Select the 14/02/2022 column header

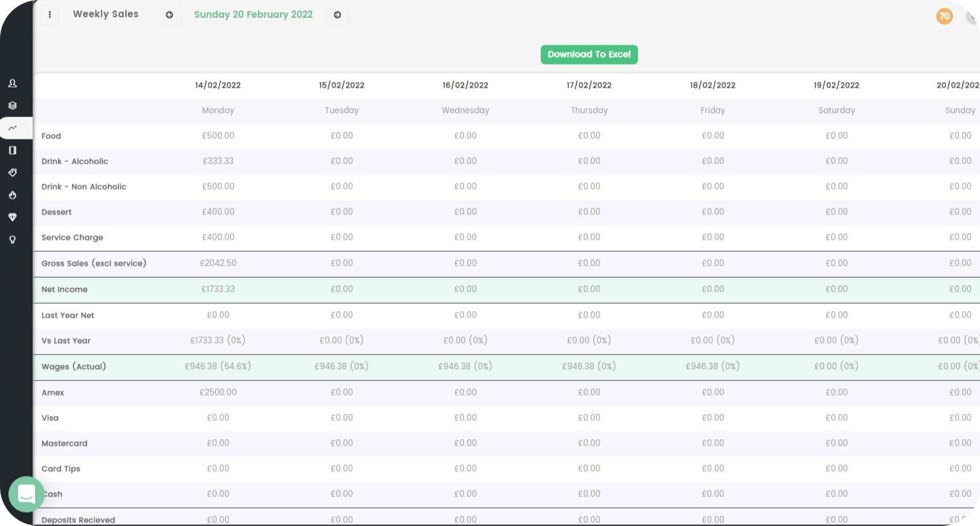218,85
